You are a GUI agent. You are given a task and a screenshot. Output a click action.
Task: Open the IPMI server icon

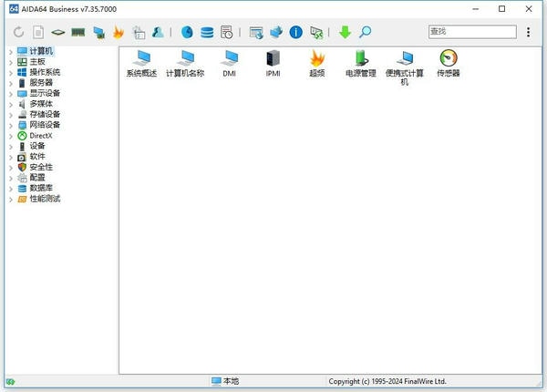pyautogui.click(x=273, y=64)
